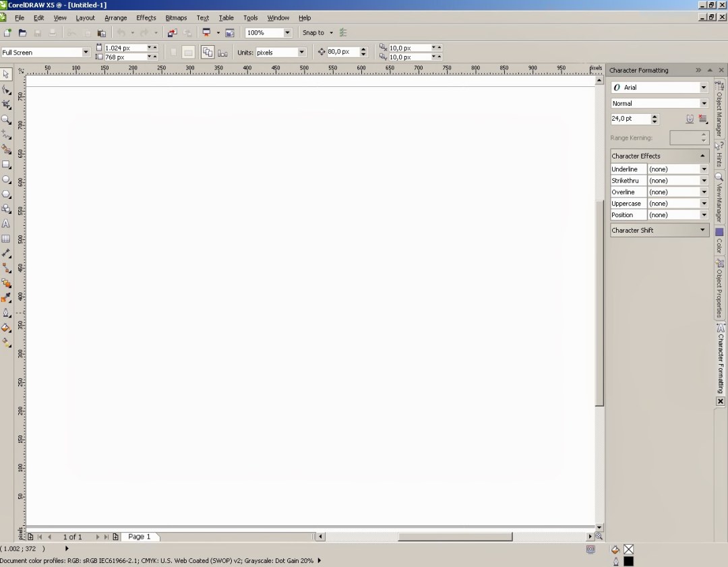Choose the Ellipse tool
728x567 pixels.
[x=6, y=179]
